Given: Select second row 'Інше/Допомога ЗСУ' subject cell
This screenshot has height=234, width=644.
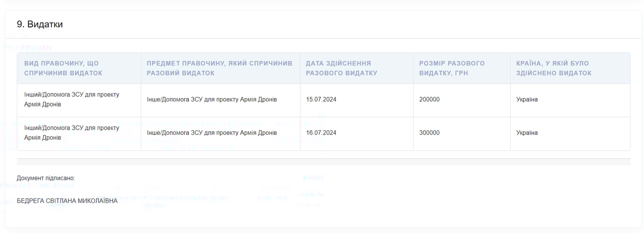Looking at the screenshot, I should click(212, 133).
